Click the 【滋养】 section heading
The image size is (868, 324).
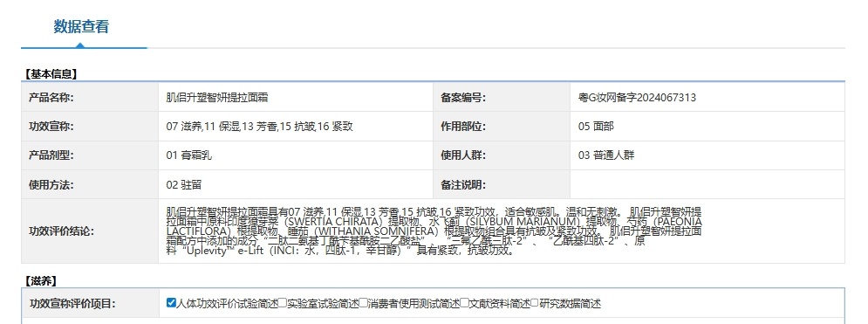coord(41,281)
